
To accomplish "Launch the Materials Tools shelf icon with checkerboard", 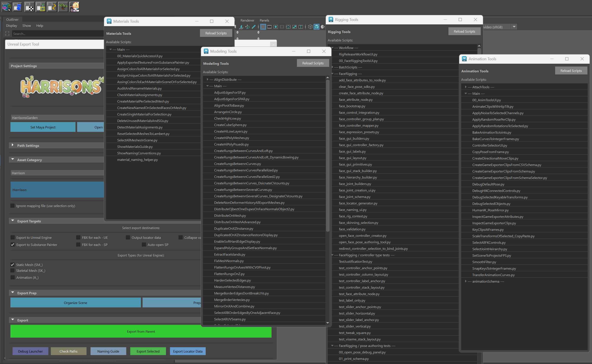I will click(29, 7).
